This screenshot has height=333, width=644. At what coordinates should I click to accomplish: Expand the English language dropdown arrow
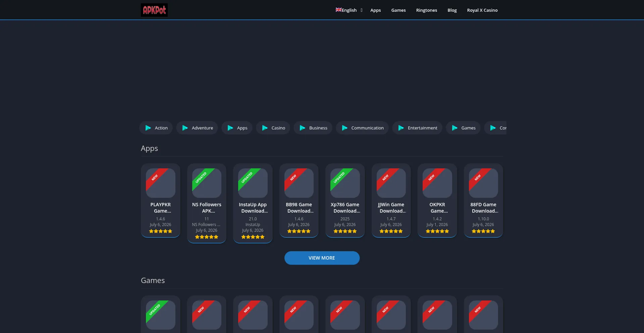362,10
